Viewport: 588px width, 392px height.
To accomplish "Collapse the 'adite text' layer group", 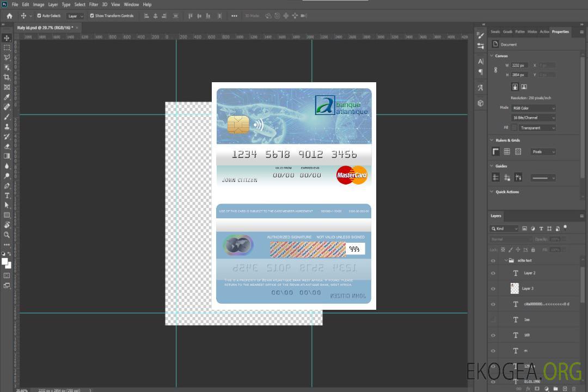I will pyautogui.click(x=506, y=260).
